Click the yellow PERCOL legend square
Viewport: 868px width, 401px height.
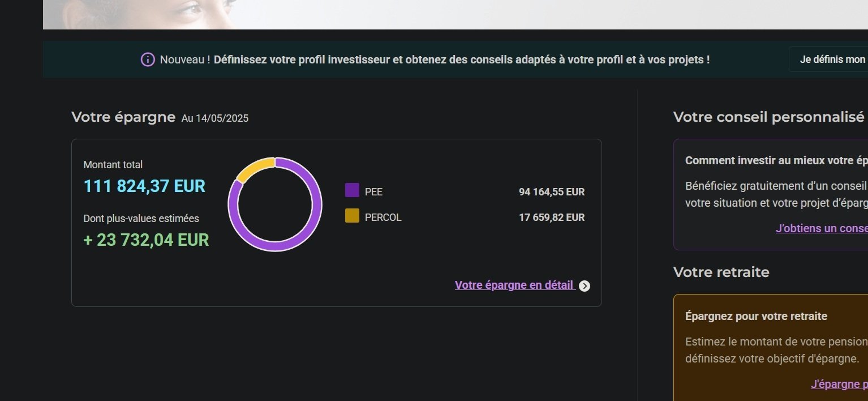click(352, 215)
